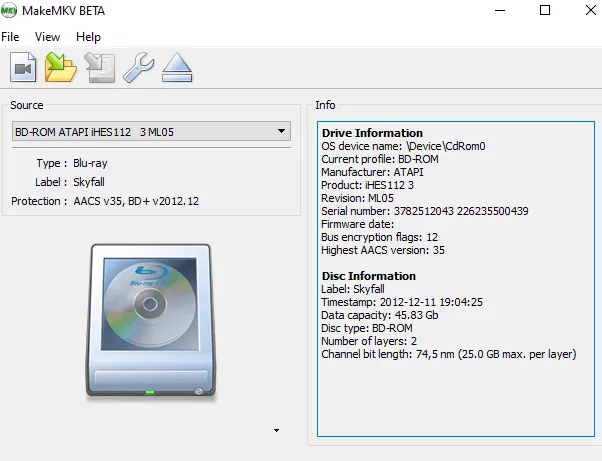This screenshot has width=602, height=461.
Task: Click the small arrow below the drive image
Action: (x=276, y=430)
